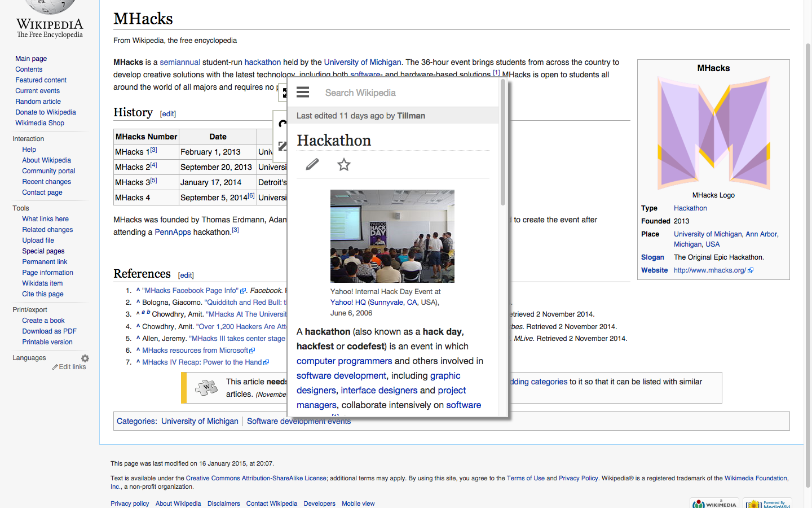The width and height of the screenshot is (812, 508).
Task: Open Hackathon link in the infobox Type row
Action: pyautogui.click(x=690, y=208)
